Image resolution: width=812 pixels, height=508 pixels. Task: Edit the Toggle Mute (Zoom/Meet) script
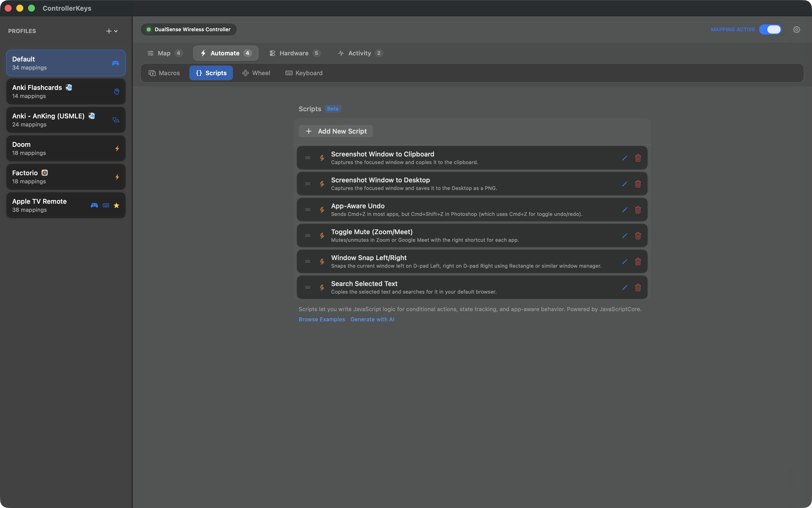(624, 235)
